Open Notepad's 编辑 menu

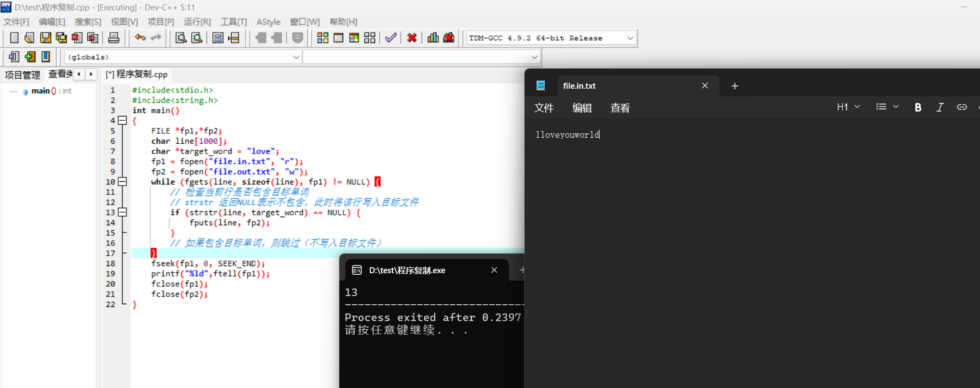(582, 108)
